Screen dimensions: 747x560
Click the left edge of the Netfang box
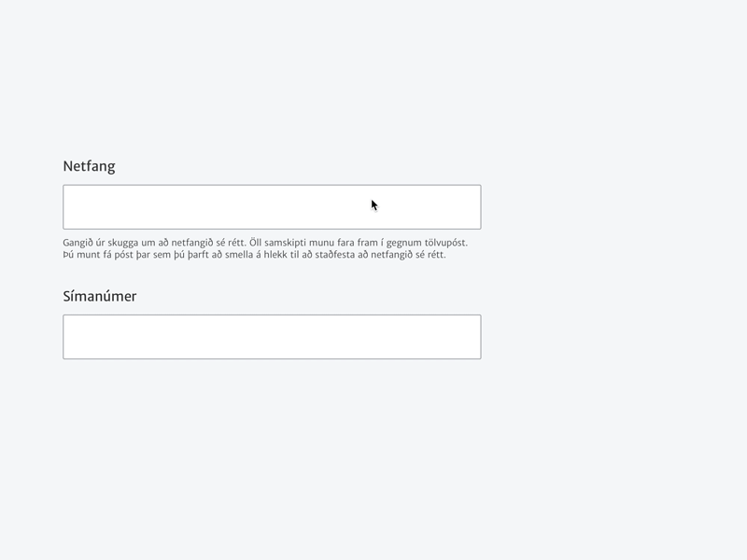pyautogui.click(x=63, y=205)
